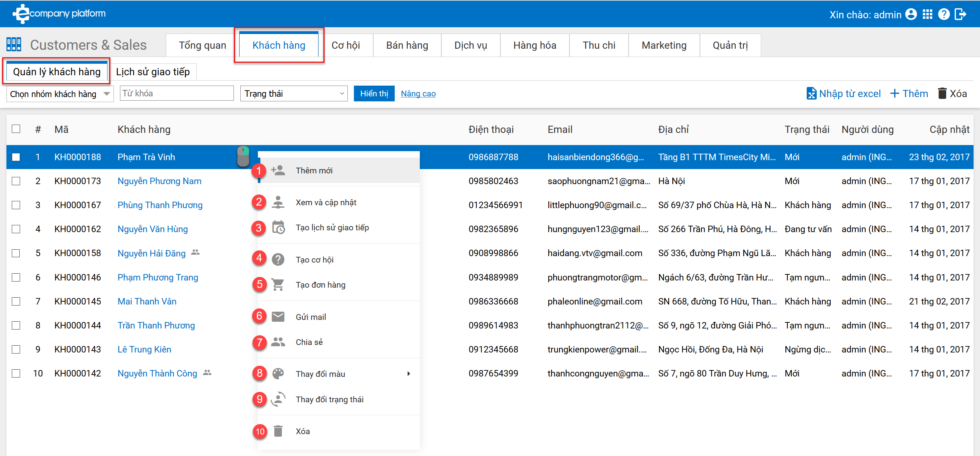Choose Tạo đơn hàng from context menu

point(338,284)
